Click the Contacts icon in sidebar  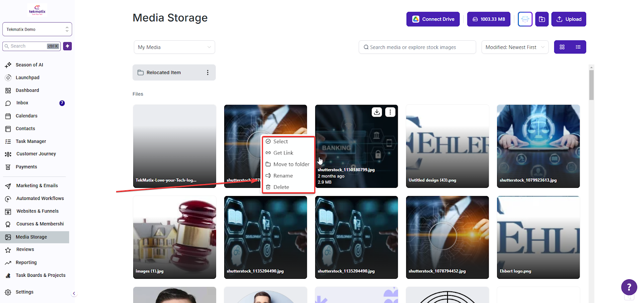tap(8, 129)
